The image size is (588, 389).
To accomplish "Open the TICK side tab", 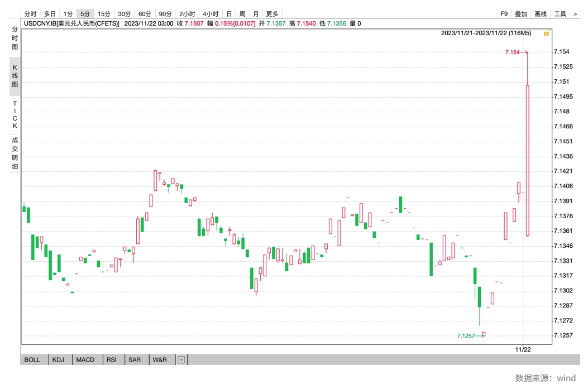I will point(15,114).
